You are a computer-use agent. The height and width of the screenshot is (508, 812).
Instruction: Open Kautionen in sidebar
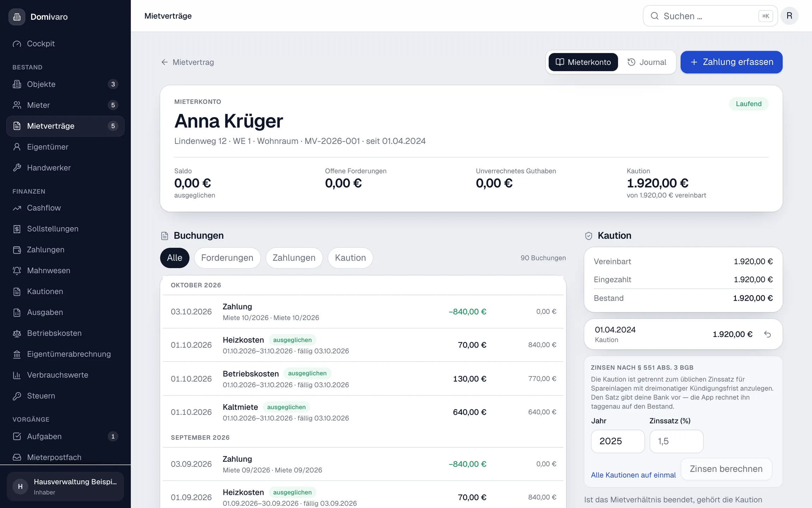tap(65, 291)
